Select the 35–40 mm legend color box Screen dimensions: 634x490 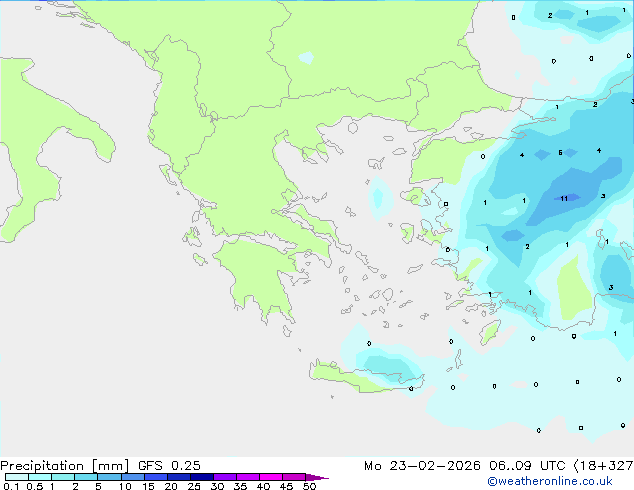[x=248, y=477]
